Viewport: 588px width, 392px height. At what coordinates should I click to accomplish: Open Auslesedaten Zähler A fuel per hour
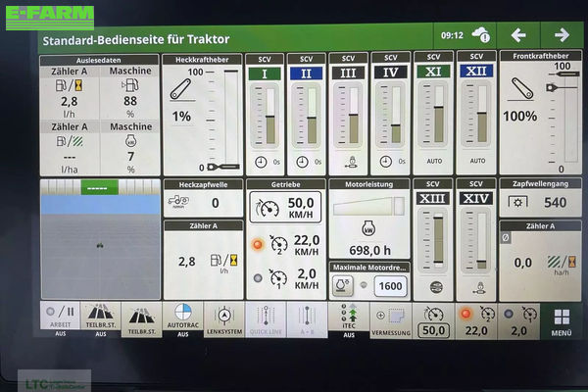pos(70,93)
